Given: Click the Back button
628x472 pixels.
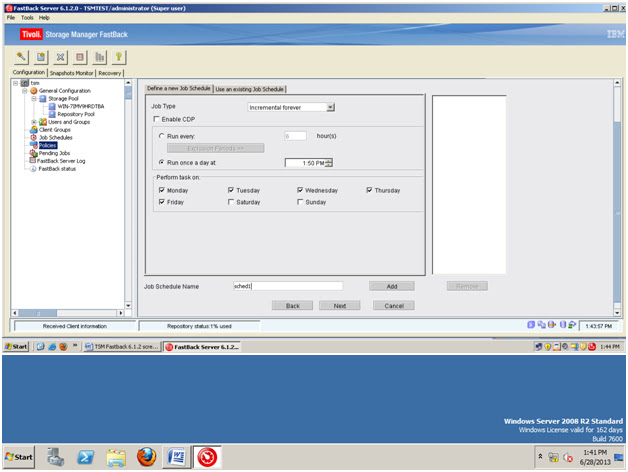Looking at the screenshot, I should pos(292,305).
